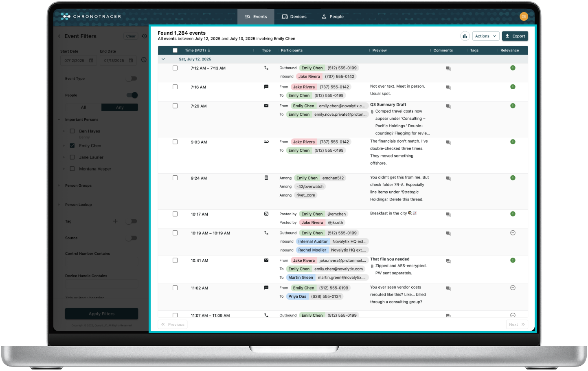Screen dimensions: 588x371
Task: Enable the Tag filter switch
Action: click(132, 221)
